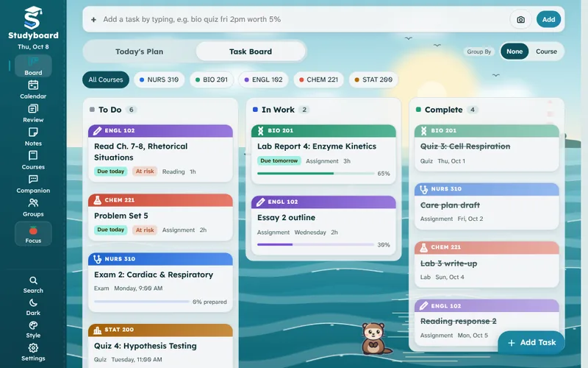Click stethoscope icon on Care plan draft card
Viewport: 588px width, 368px height.
coord(424,189)
